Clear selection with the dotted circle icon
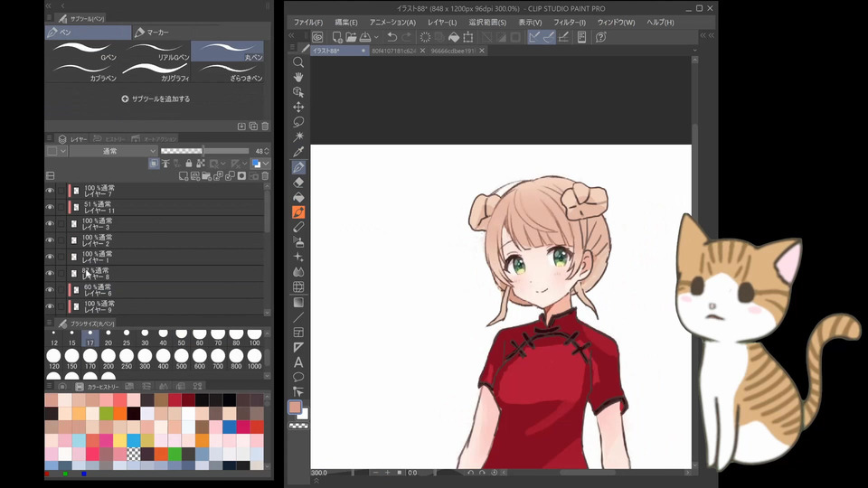This screenshot has width=868, height=488. click(425, 37)
